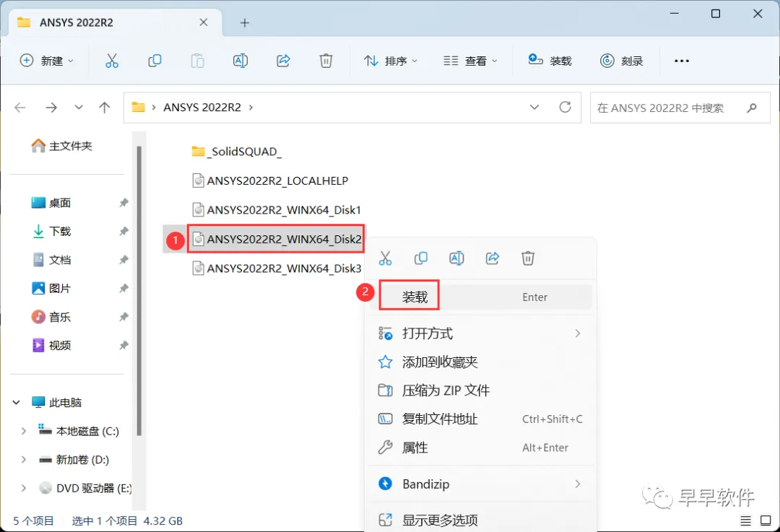Open a new tab with plus button
780x532 pixels.
[x=244, y=23]
